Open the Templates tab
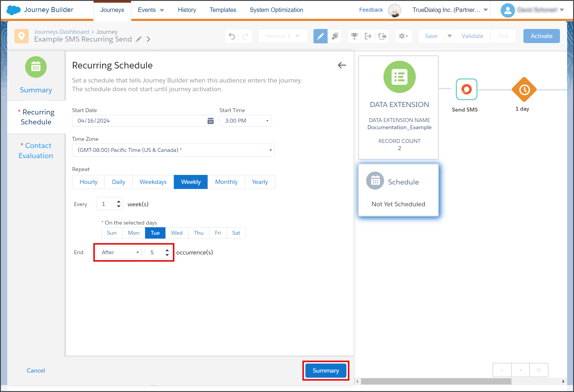This screenshot has height=392, width=574. pyautogui.click(x=223, y=10)
